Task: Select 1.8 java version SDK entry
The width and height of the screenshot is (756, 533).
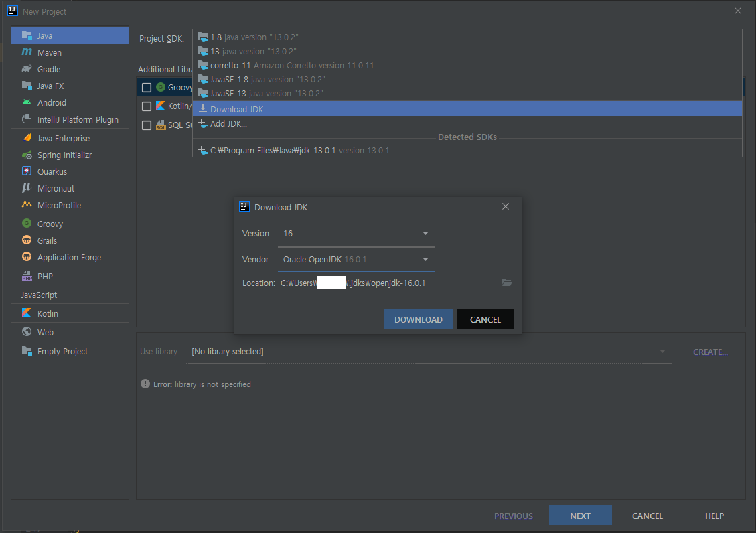Action: coord(467,37)
